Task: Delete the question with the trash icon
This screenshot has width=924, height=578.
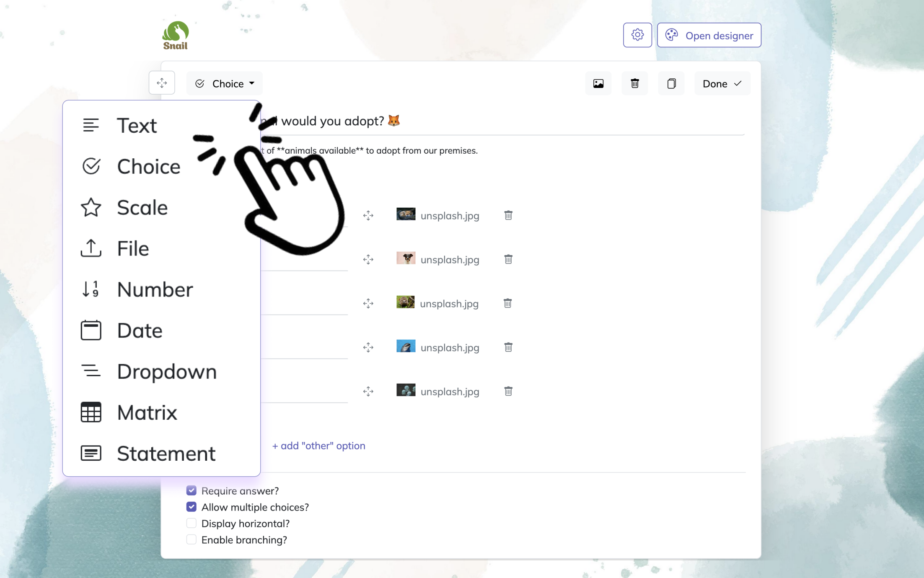Action: pos(634,83)
